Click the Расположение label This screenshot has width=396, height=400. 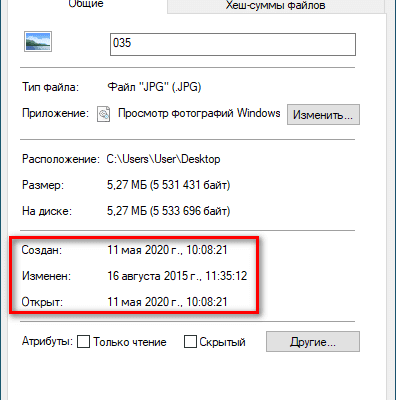coord(61,159)
